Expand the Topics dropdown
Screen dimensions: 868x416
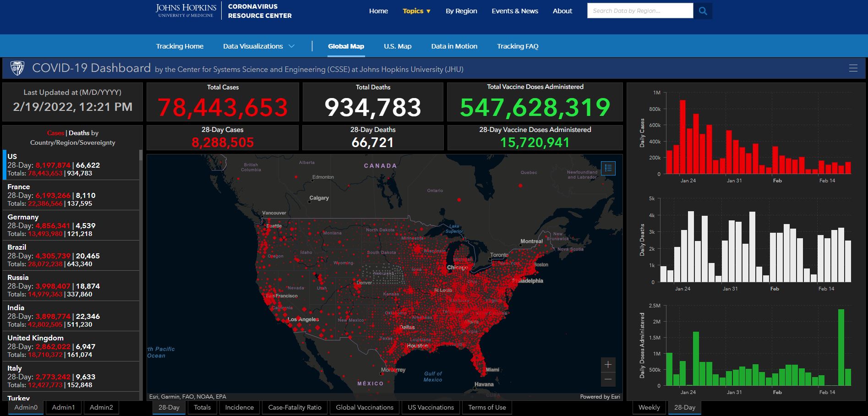point(416,11)
